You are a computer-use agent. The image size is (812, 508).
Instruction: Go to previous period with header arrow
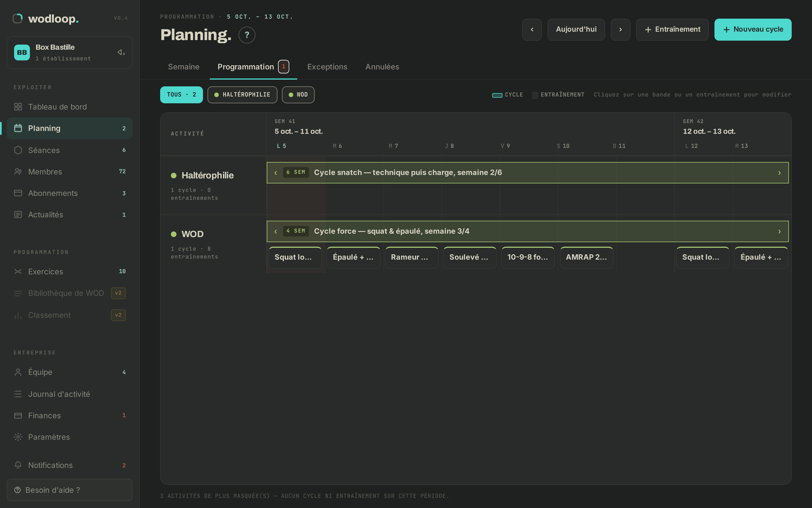tap(532, 30)
